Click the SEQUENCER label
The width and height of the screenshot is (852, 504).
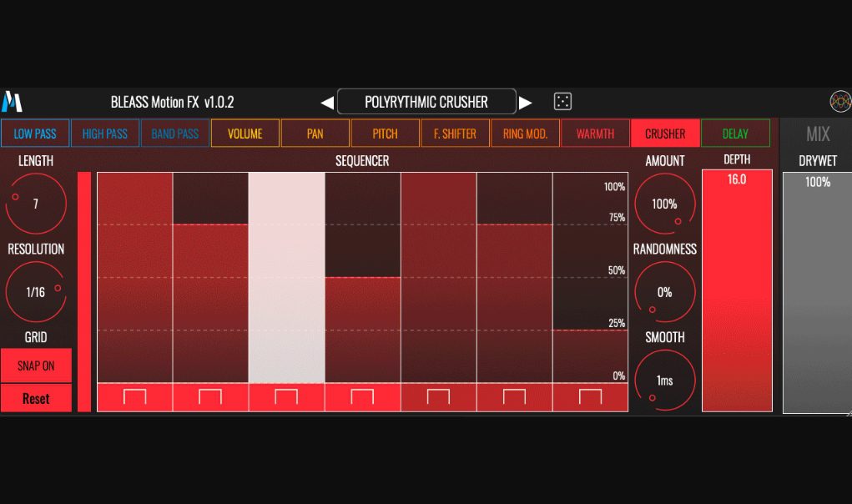(x=362, y=161)
